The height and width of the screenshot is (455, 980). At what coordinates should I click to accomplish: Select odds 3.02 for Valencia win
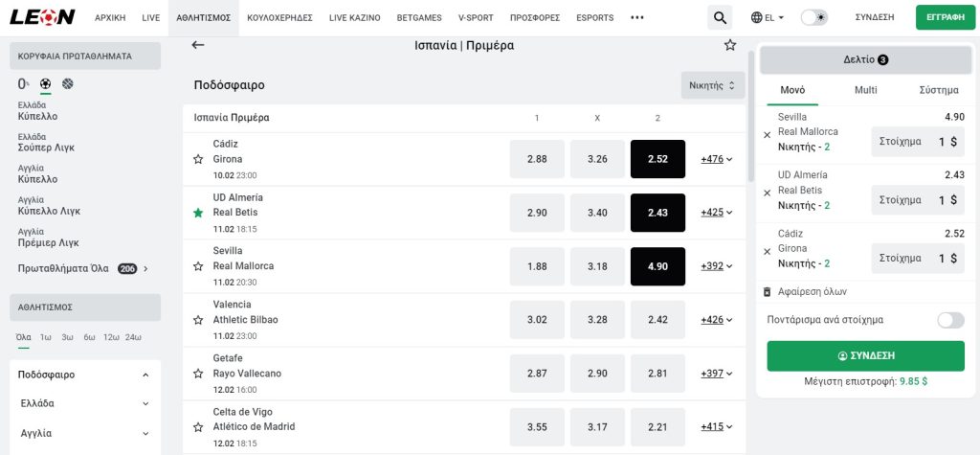(537, 320)
